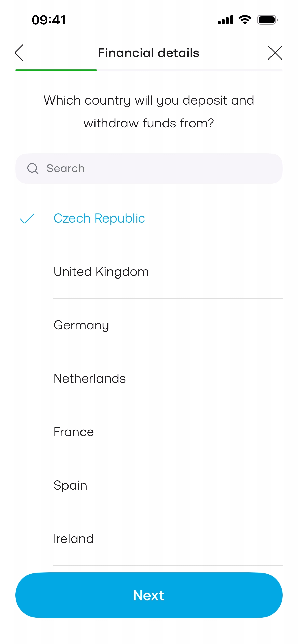
Task: Tap the search magnifier icon
Action: pos(33,169)
